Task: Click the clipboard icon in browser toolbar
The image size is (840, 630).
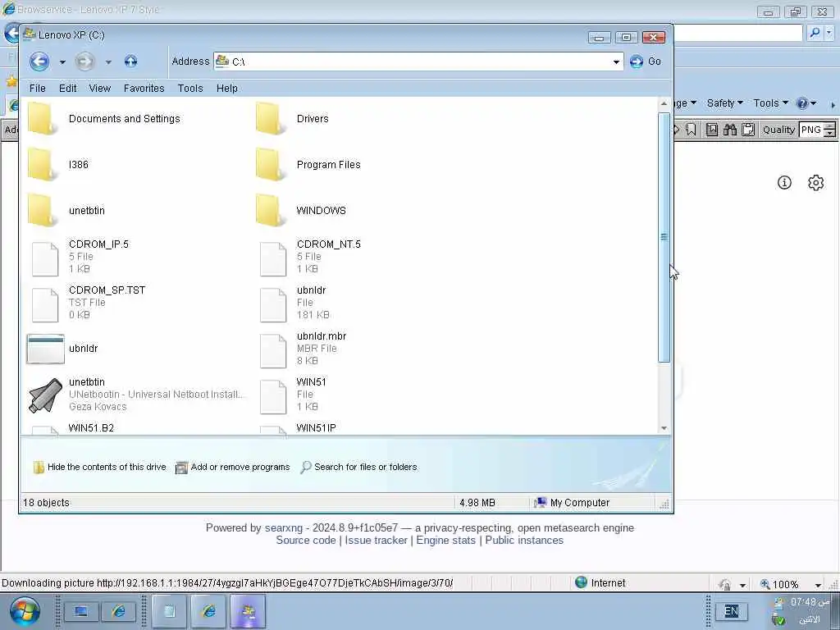Action: (748, 130)
